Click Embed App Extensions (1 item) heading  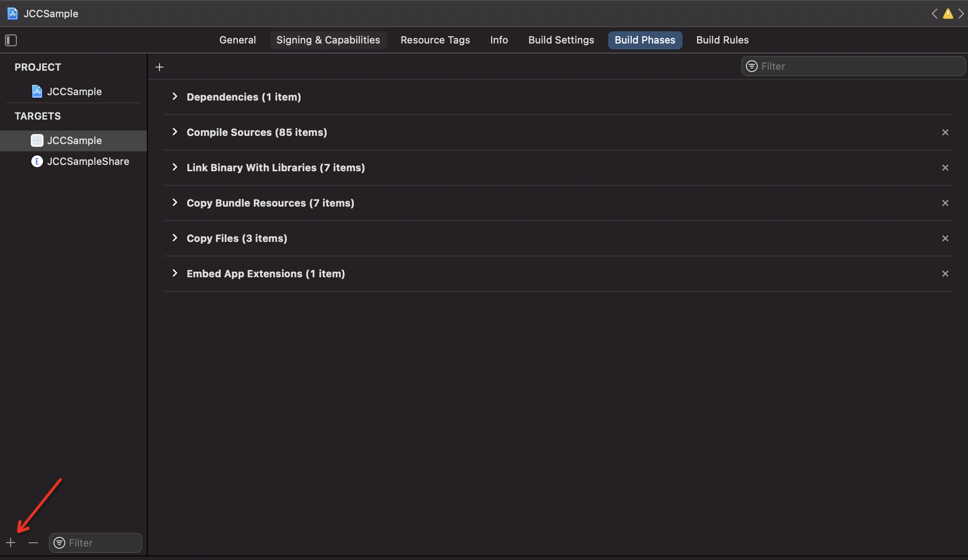tap(266, 274)
